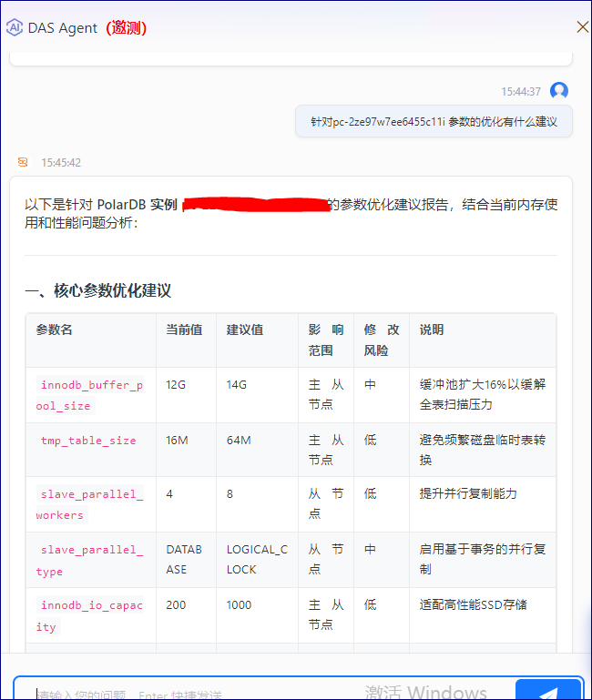Click the 建议值 column header
This screenshot has width=592, height=700.
click(245, 330)
